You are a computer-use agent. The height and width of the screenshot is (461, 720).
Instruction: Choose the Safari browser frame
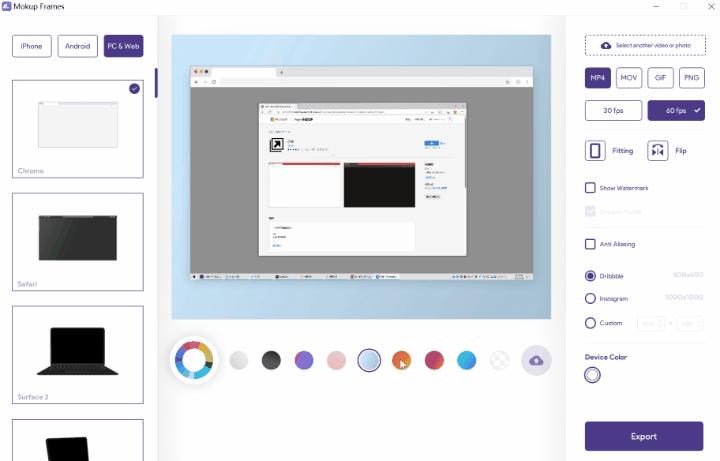[x=78, y=242]
